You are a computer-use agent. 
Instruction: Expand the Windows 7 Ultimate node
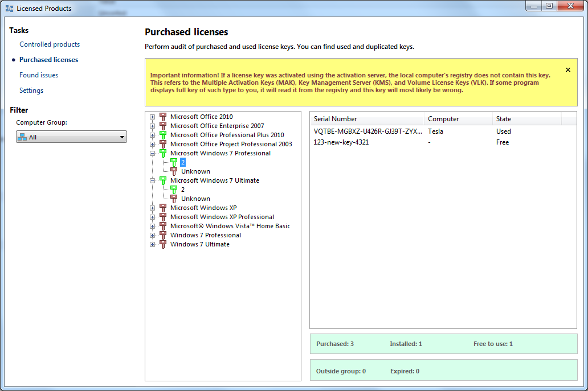pos(152,244)
